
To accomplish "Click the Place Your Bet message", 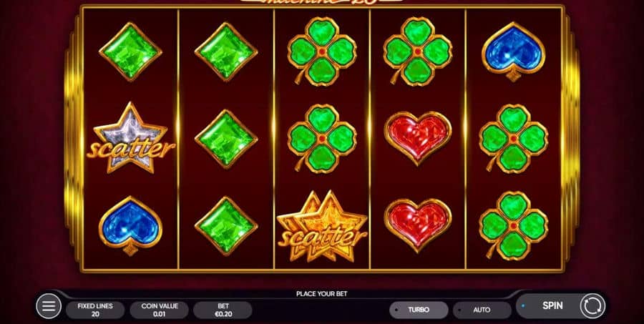I will point(321,294).
